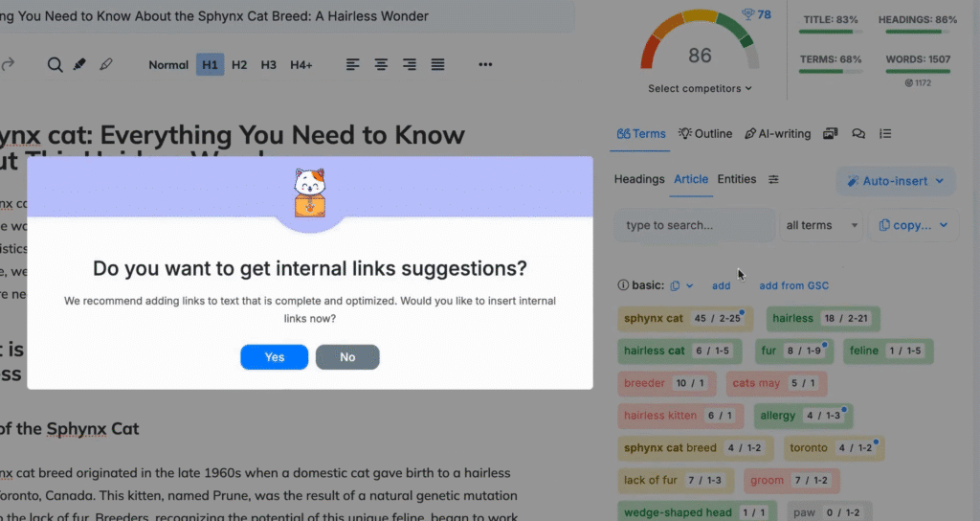Toggle the H1 heading style
Screen dimensions: 980x521
[x=210, y=65]
